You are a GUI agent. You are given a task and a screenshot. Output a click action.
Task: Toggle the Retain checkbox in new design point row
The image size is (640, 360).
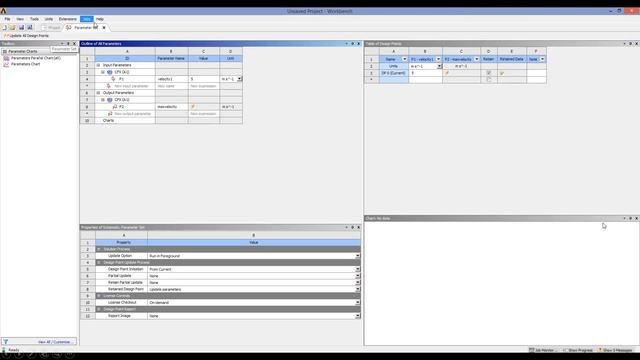(x=489, y=80)
